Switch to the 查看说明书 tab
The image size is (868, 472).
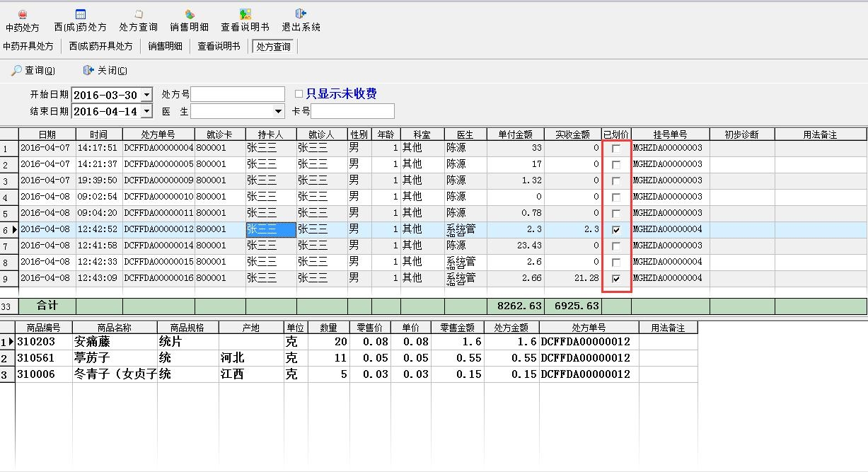tap(219, 46)
